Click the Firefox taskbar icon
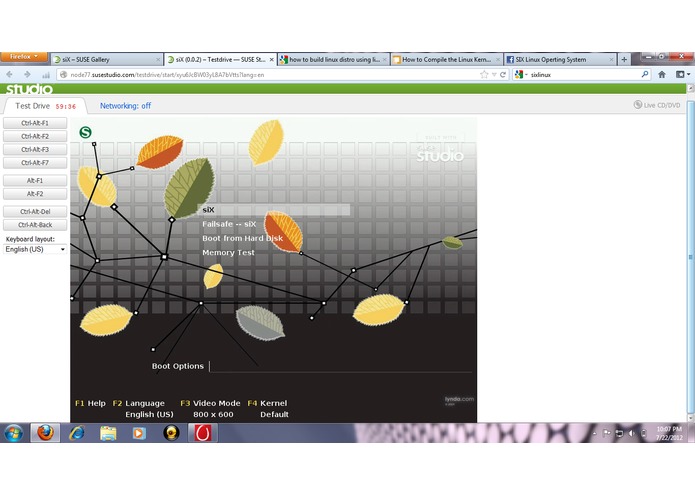This screenshot has width=695, height=494. point(45,433)
